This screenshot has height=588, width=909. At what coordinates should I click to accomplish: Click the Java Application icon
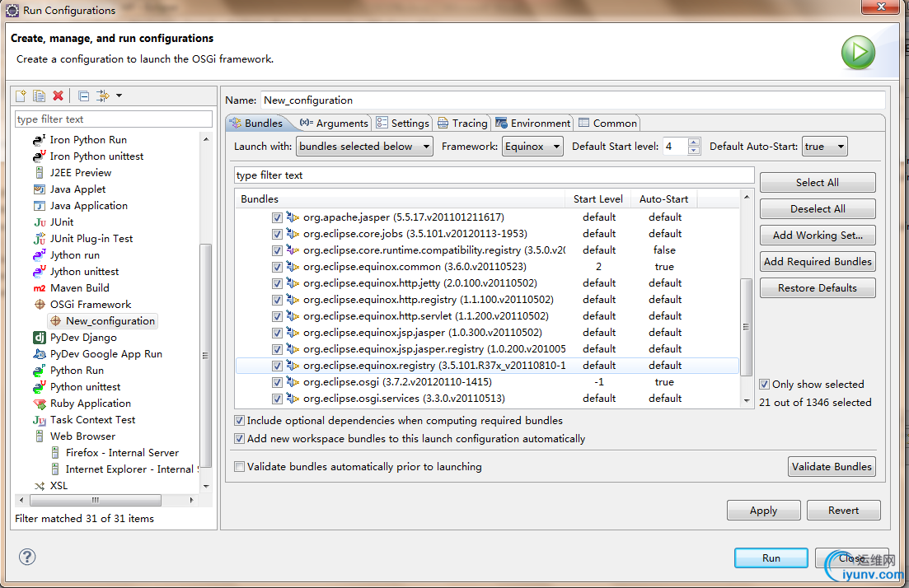[x=39, y=206]
